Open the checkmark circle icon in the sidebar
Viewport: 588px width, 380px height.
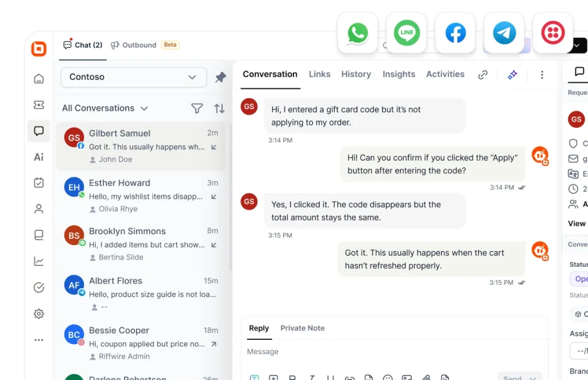click(x=38, y=288)
